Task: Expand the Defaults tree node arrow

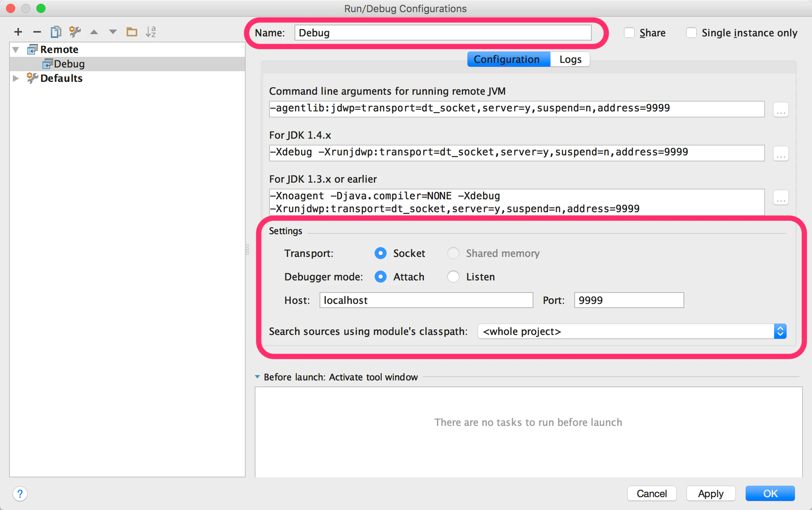Action: pos(16,78)
